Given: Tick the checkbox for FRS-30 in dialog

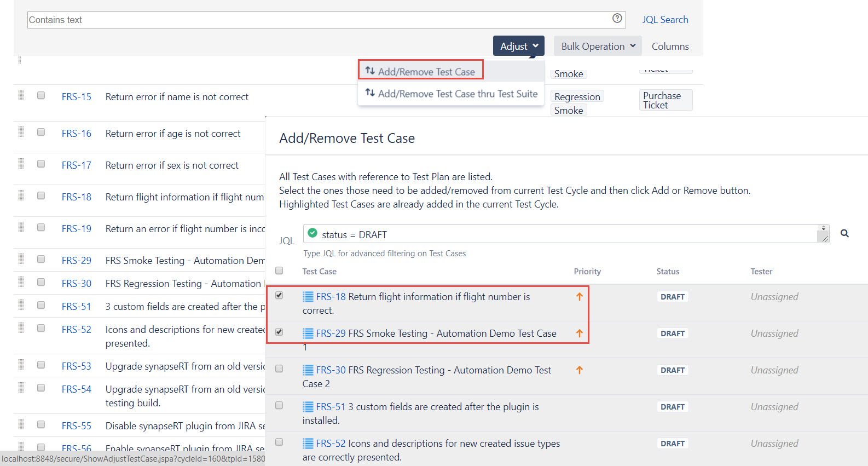Looking at the screenshot, I should 279,369.
